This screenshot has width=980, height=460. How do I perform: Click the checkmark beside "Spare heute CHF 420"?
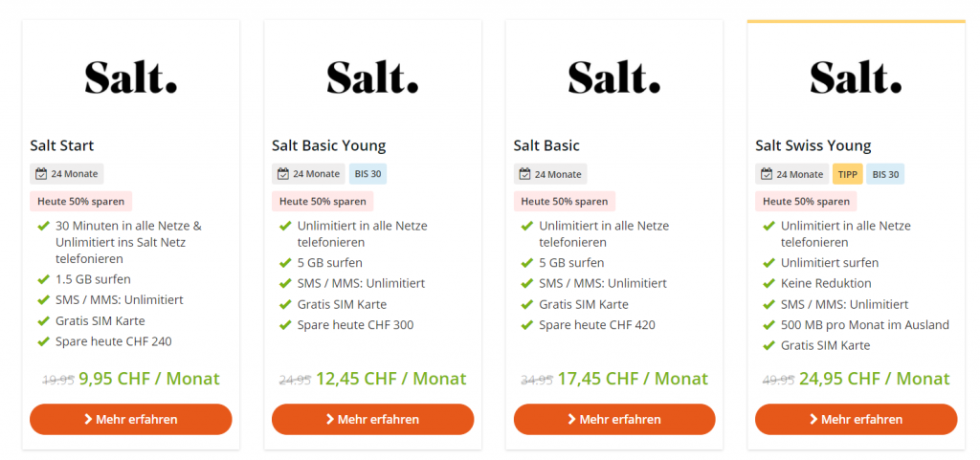(x=526, y=325)
